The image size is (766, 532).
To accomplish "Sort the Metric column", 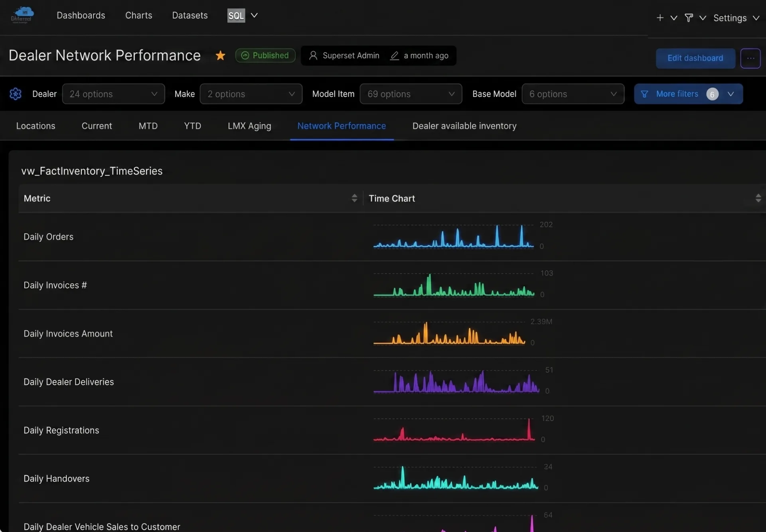I will (354, 198).
